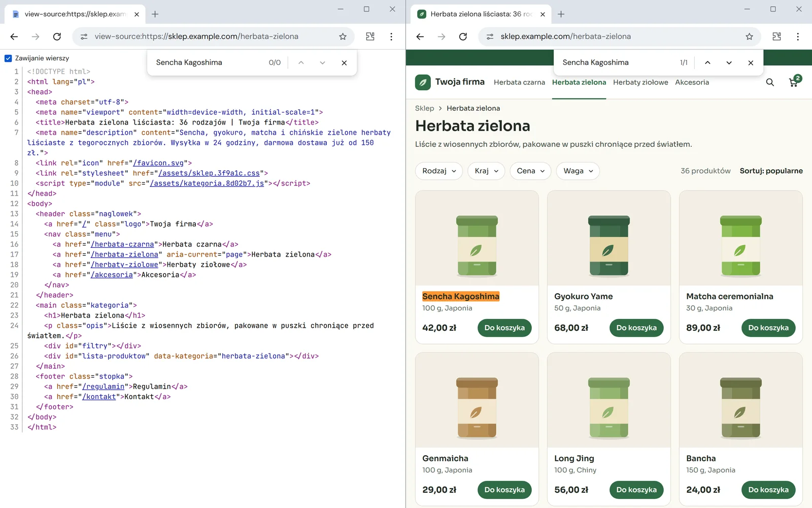Close the find bar in view-source window
812x508 pixels.
pyautogui.click(x=344, y=62)
